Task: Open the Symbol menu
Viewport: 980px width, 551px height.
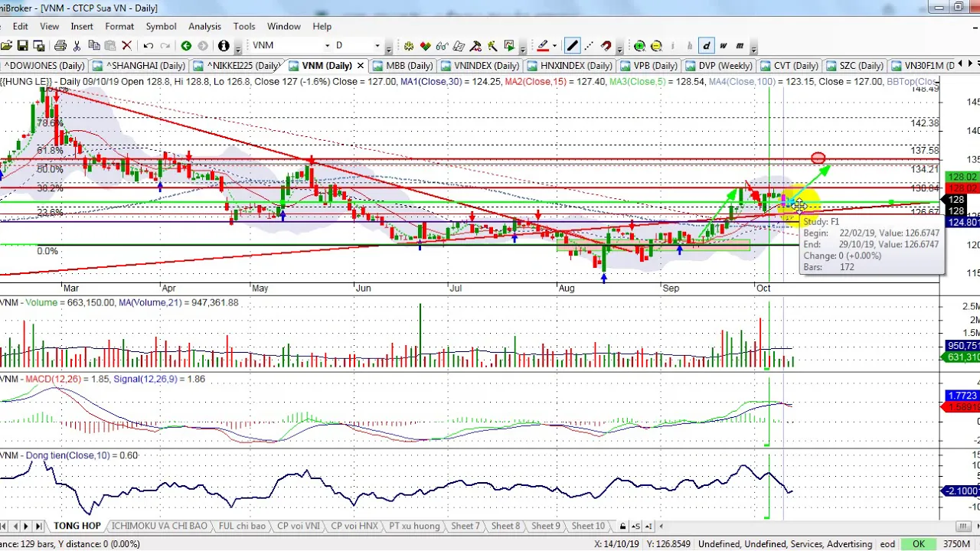Action: [161, 26]
